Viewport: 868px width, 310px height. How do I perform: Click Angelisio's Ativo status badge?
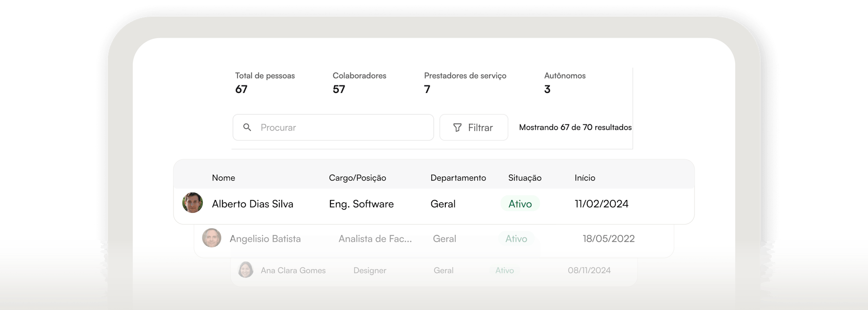pos(516,238)
